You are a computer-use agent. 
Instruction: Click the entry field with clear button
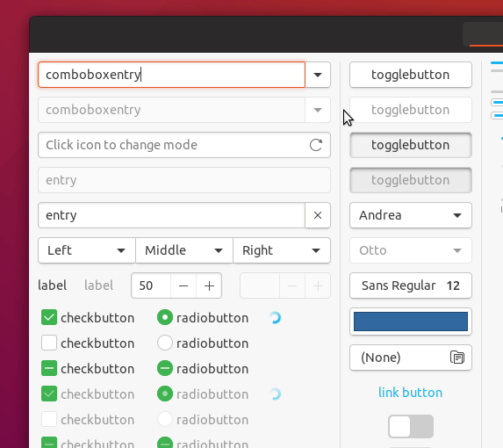172,215
